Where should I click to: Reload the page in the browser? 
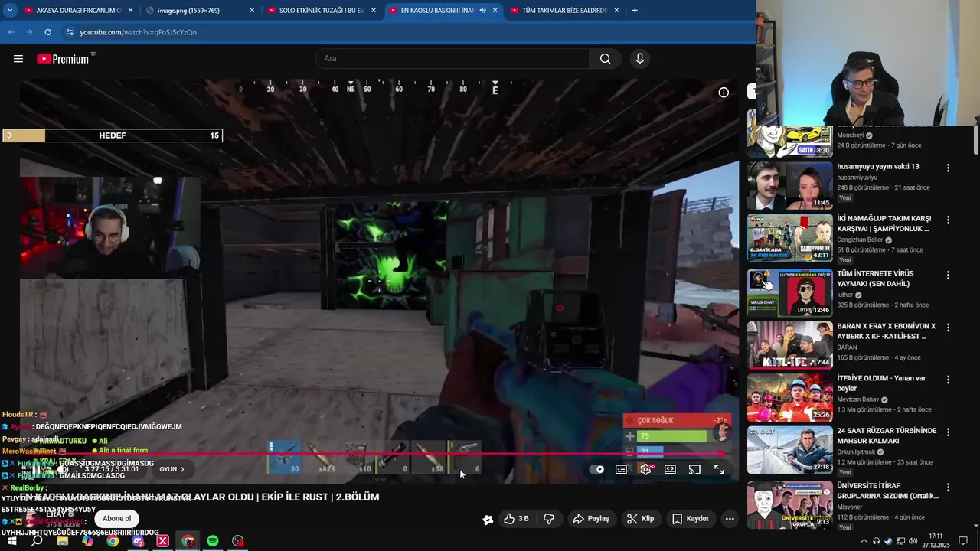[47, 32]
